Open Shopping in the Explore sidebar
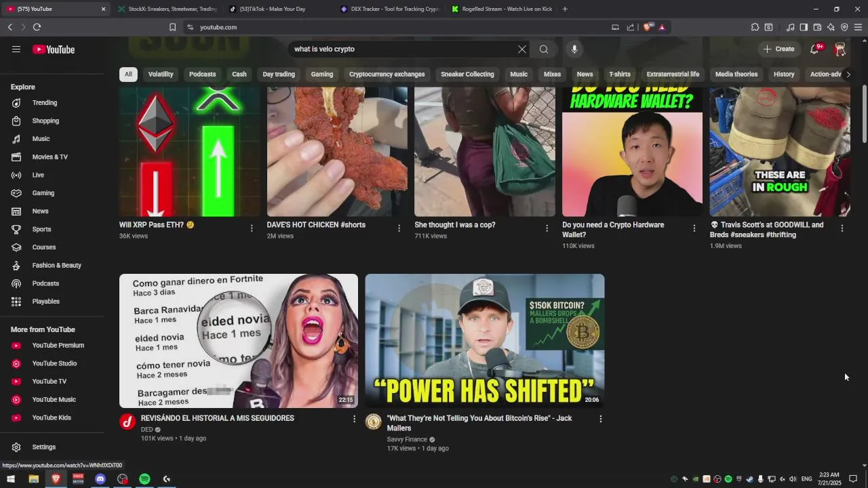868x488 pixels. click(45, 121)
